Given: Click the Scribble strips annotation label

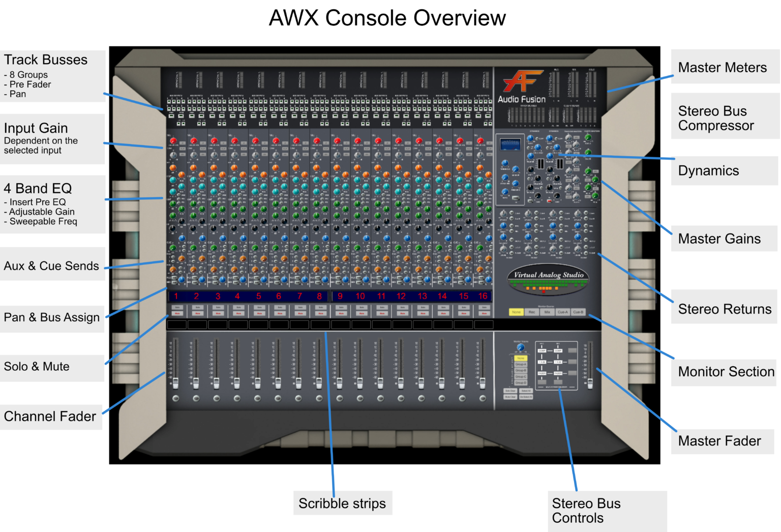Looking at the screenshot, I should point(342,504).
